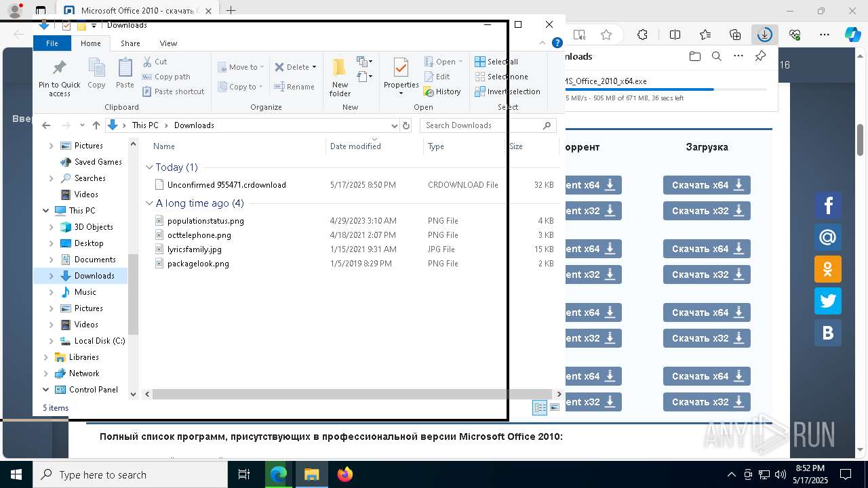The image size is (868, 488).
Task: Switch to large icons view button
Action: 555,407
